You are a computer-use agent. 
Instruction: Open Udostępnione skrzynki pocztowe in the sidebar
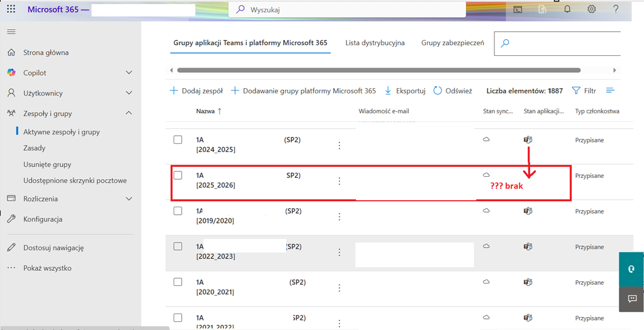pyautogui.click(x=74, y=180)
